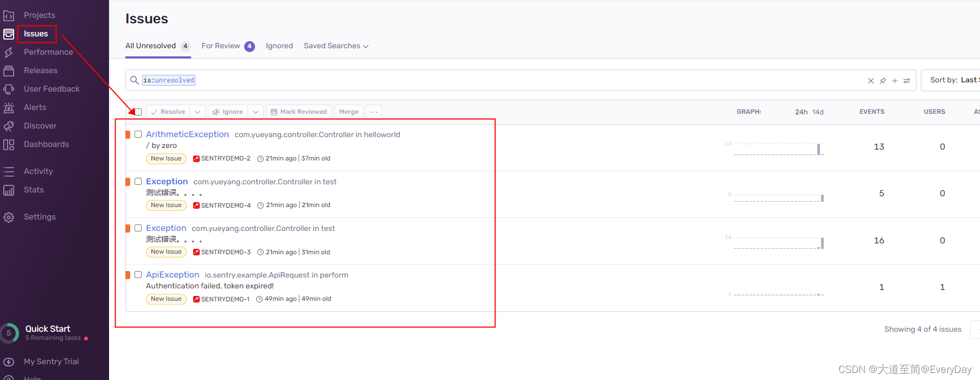980x380 pixels.
Task: Click event graph for ApiException
Action: (779, 293)
